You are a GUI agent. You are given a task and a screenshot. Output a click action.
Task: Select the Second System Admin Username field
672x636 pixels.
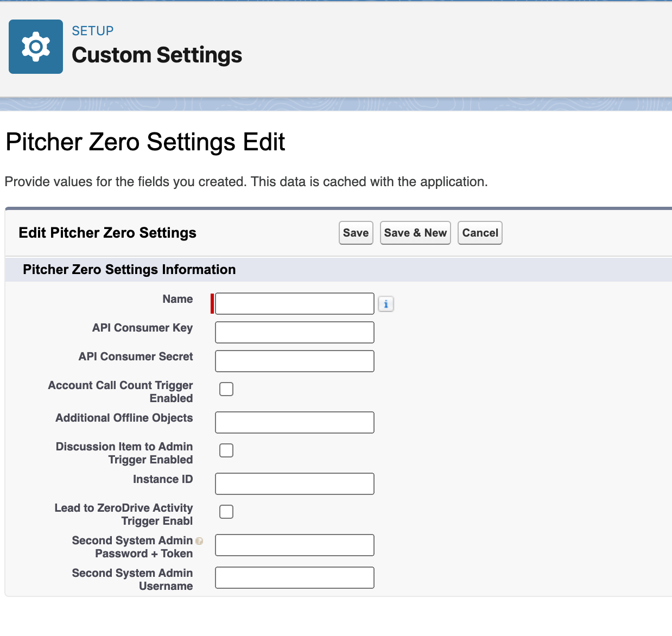coord(294,578)
